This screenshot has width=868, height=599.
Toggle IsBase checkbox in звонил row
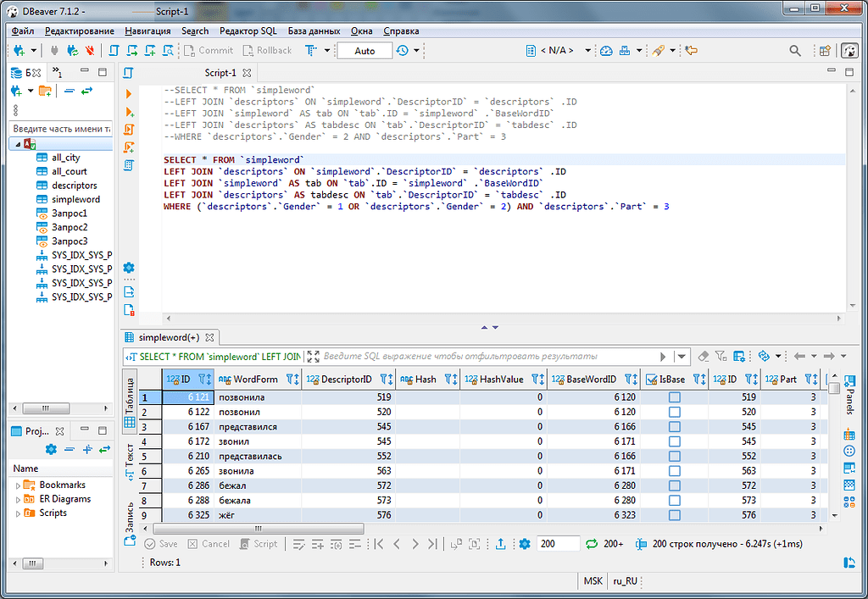[674, 441]
